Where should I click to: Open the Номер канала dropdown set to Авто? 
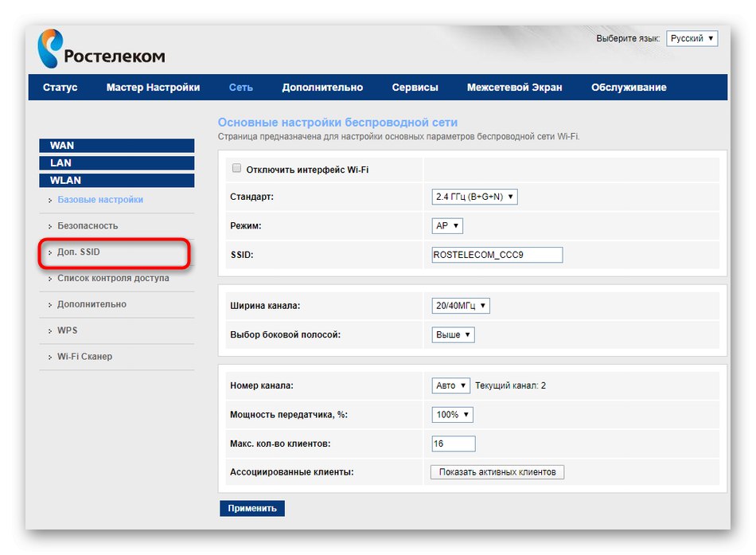pos(450,385)
